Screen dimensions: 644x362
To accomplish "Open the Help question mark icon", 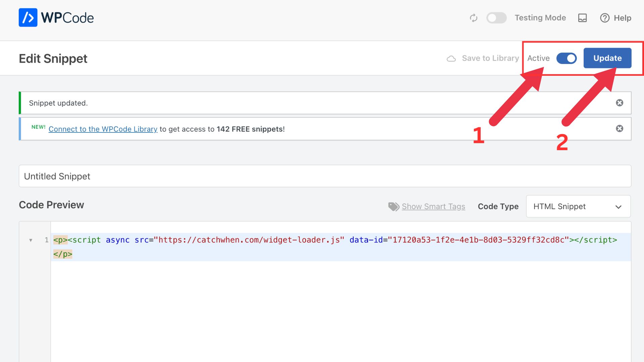I will pyautogui.click(x=604, y=18).
